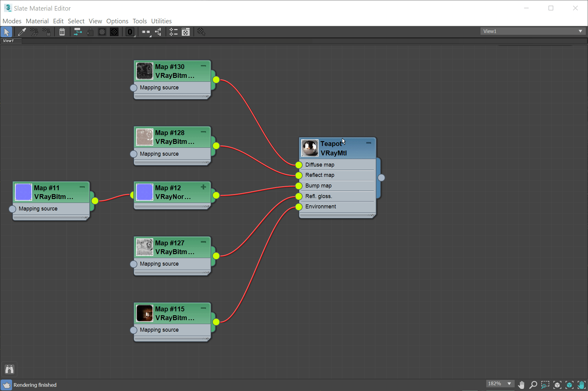Toggle the Select Tool arrow button

pos(6,32)
